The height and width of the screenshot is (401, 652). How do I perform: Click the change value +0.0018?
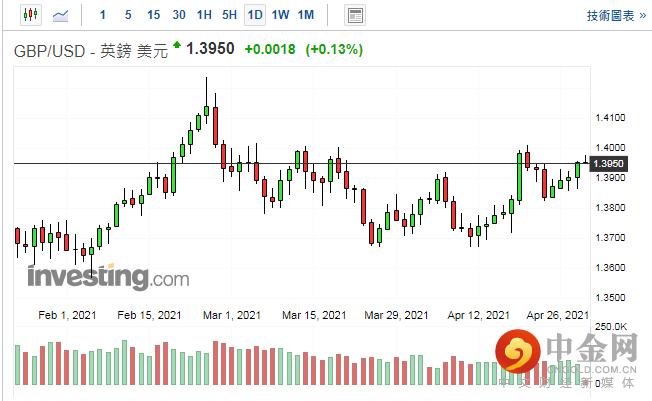point(270,50)
